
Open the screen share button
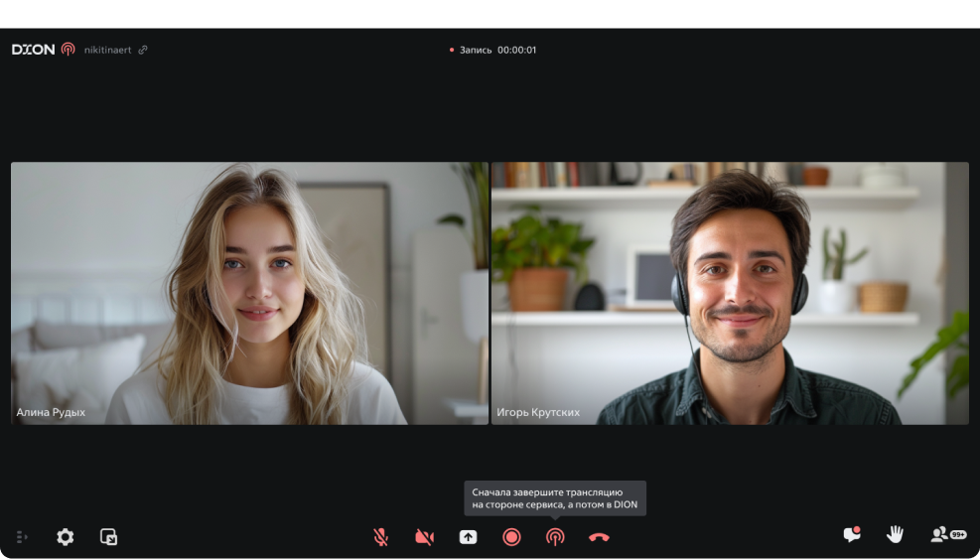point(468,537)
